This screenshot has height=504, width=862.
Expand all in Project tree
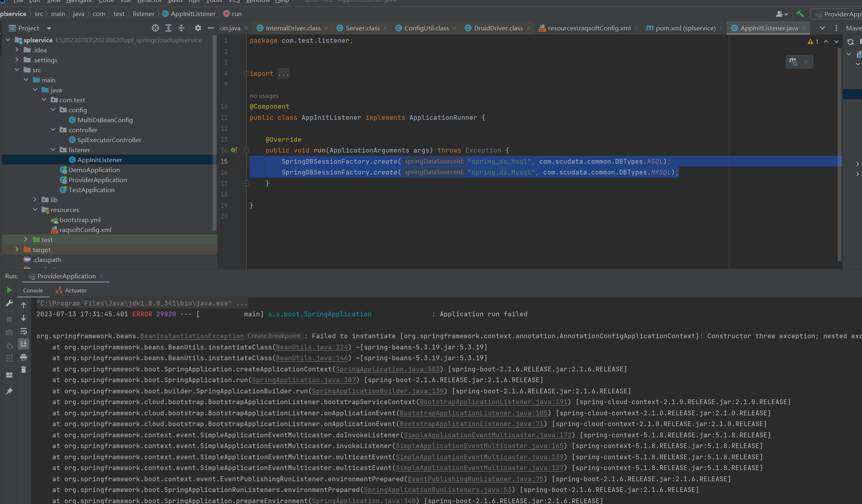169,28
